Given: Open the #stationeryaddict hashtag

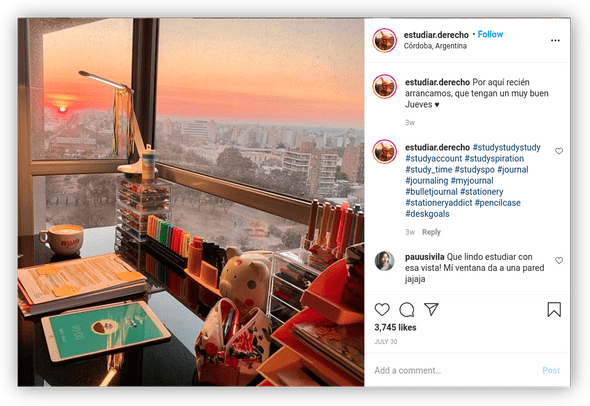Looking at the screenshot, I should click(439, 203).
